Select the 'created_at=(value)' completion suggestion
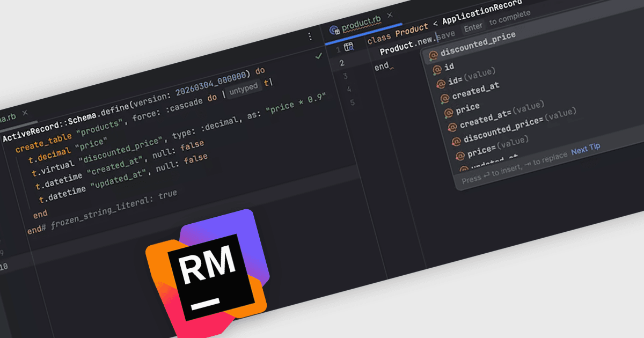 pos(502,114)
